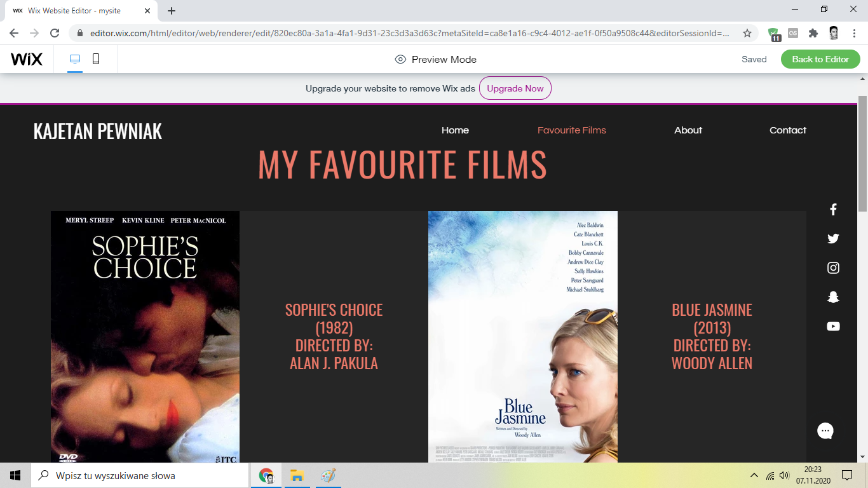Click the taskbar search field
This screenshot has height=488, width=868.
click(140, 475)
